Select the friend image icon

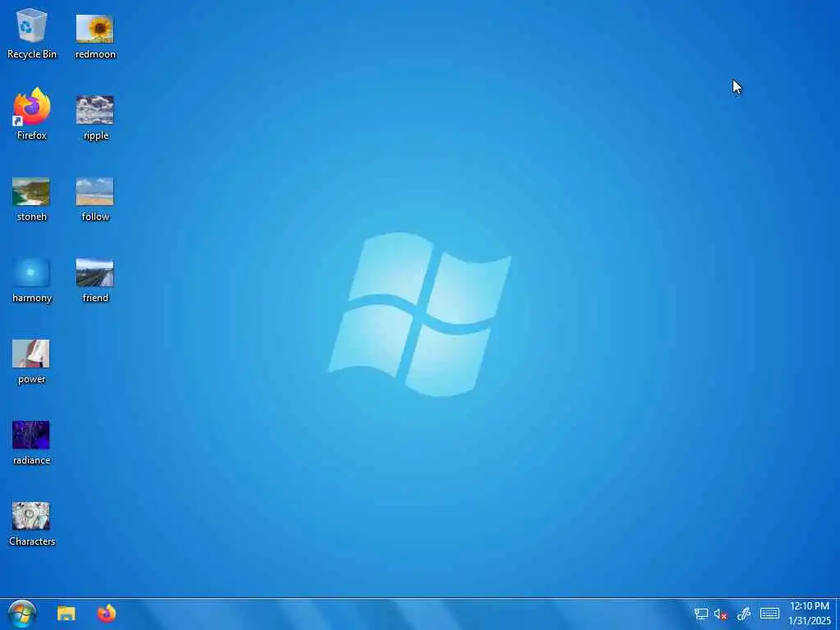(95, 281)
